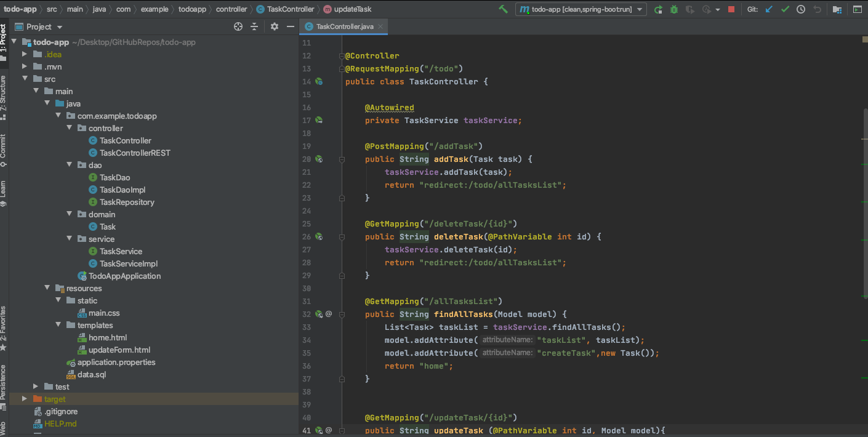Stop the app via the red square icon

point(733,9)
